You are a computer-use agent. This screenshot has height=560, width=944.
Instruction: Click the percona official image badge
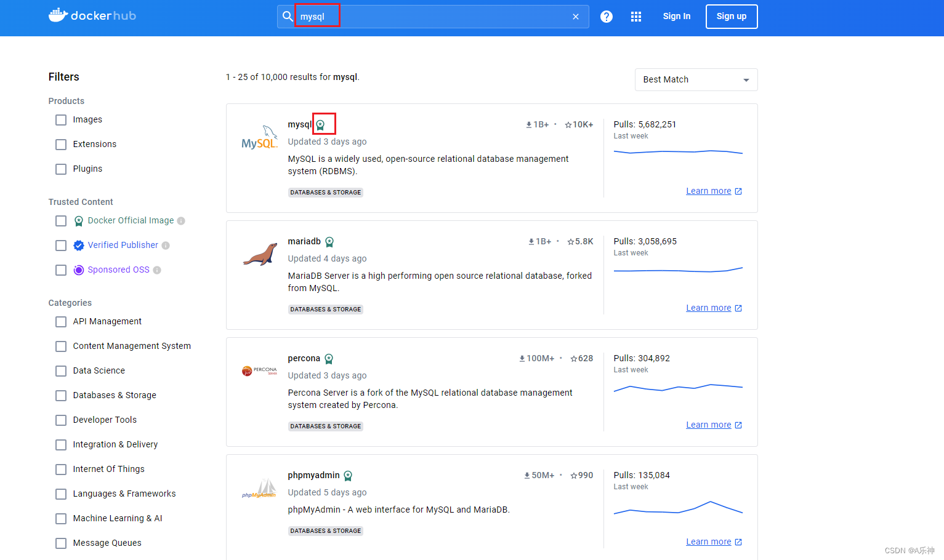point(329,359)
